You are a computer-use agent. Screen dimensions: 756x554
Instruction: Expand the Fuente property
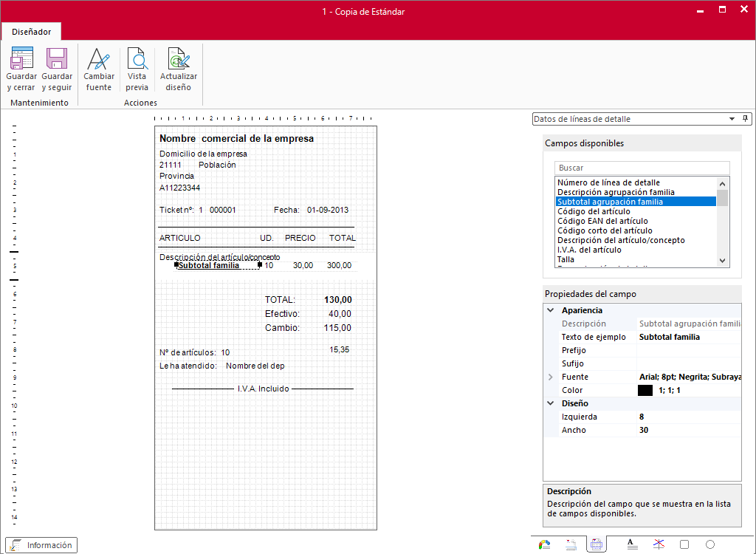[551, 377]
